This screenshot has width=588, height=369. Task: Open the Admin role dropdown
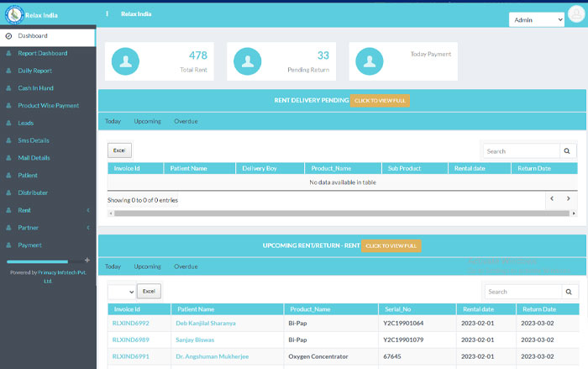click(537, 20)
